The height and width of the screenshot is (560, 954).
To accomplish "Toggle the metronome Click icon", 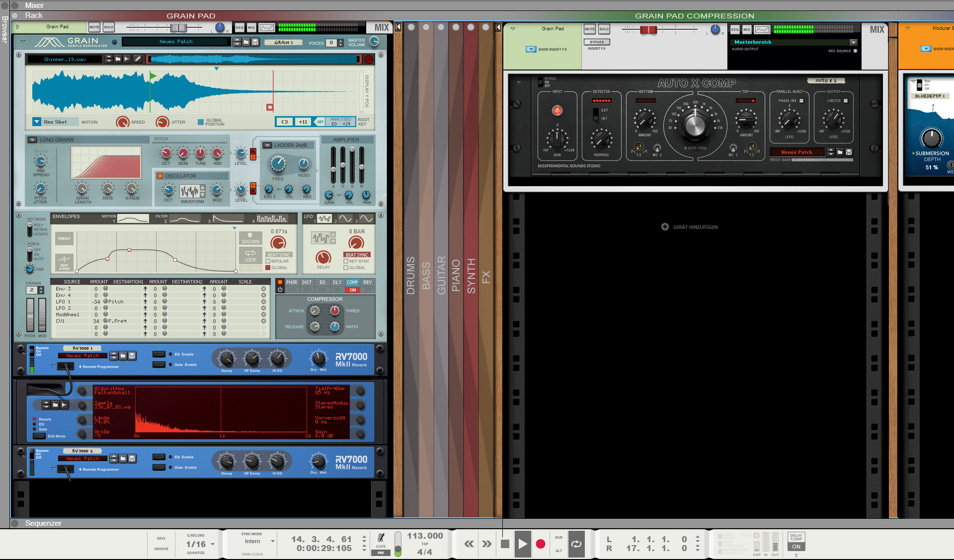I will coord(381,537).
